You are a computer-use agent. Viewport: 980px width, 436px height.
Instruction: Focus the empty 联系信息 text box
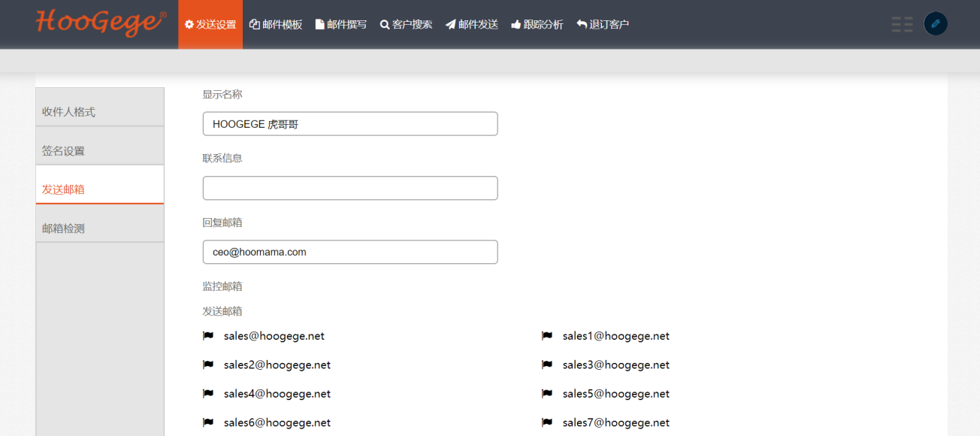point(350,188)
